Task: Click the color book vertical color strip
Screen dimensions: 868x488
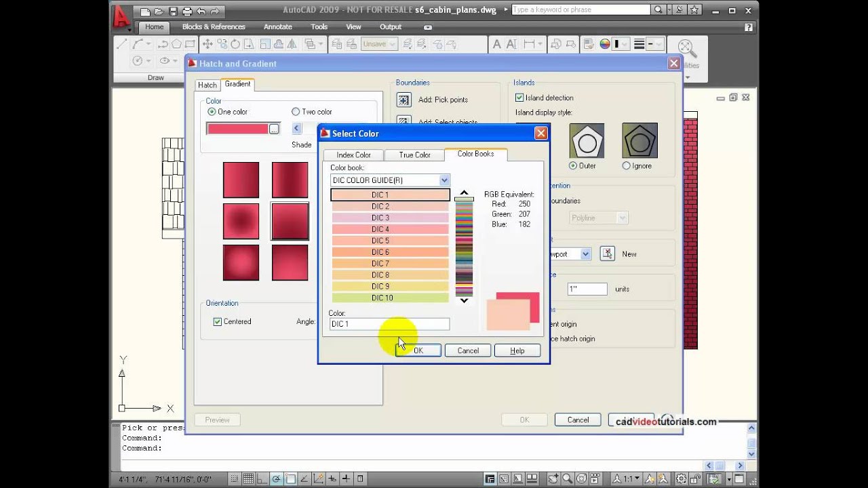Action: [464, 247]
